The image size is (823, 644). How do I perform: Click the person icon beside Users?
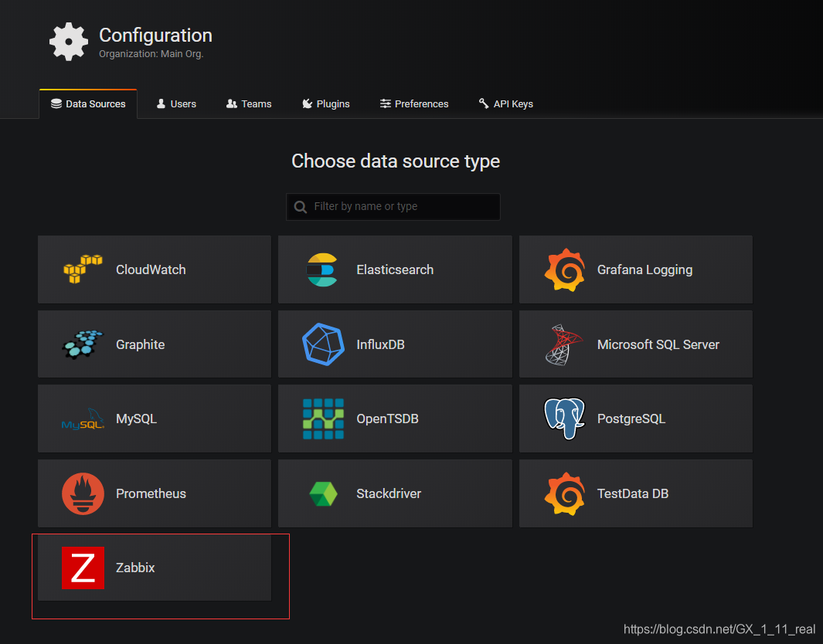(x=162, y=103)
